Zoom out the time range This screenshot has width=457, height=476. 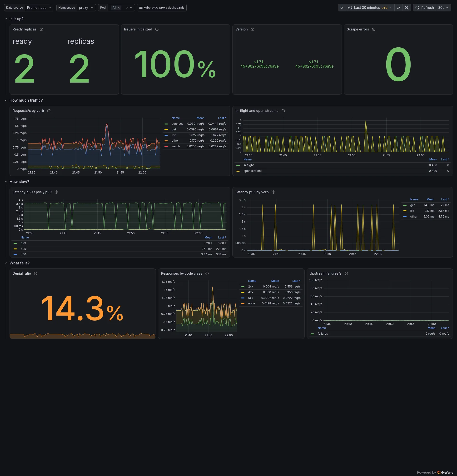[407, 8]
